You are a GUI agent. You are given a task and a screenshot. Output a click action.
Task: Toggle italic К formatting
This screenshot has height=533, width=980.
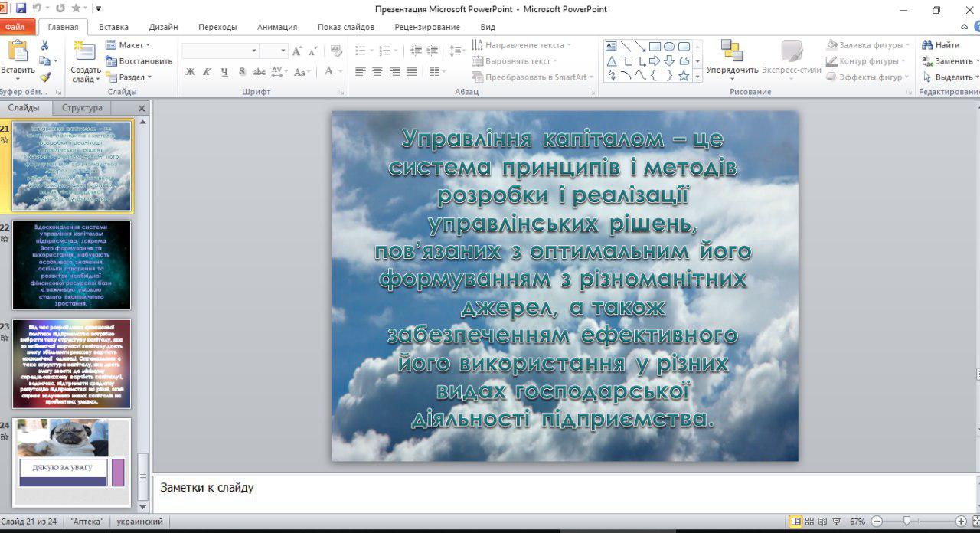point(207,71)
